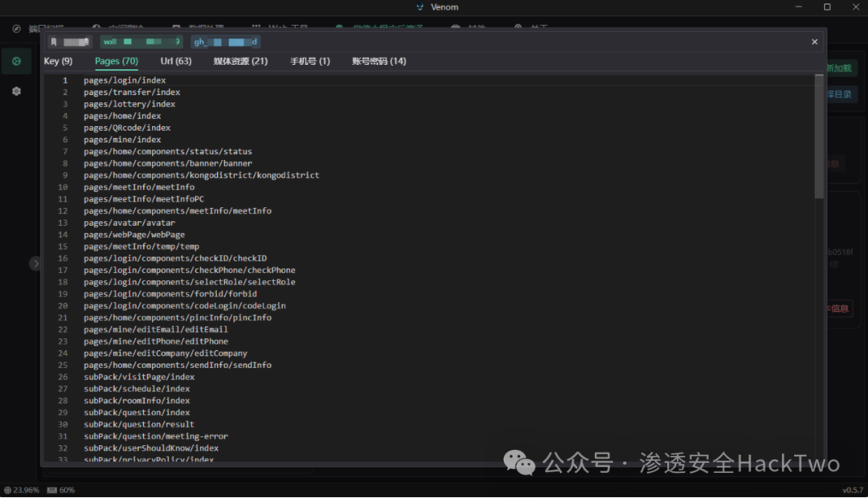
Task: Open settings via the sidebar gear icon
Action: click(16, 92)
